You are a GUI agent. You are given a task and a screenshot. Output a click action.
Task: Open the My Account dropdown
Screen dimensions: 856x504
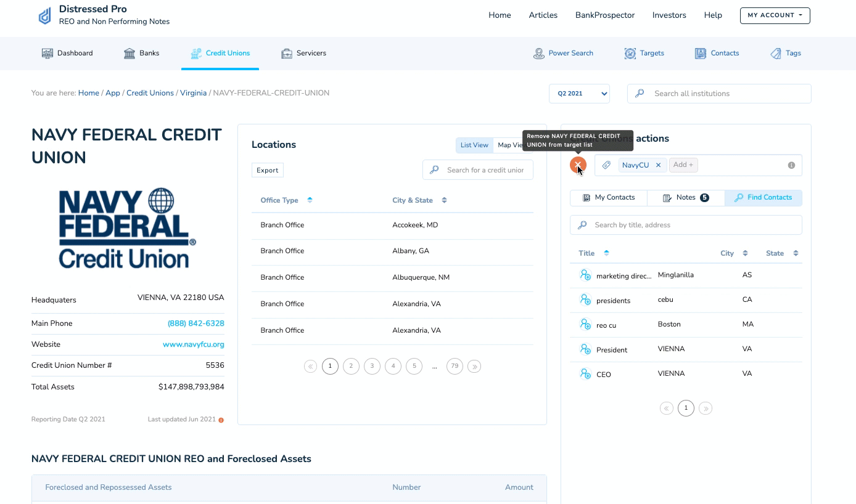pyautogui.click(x=775, y=15)
